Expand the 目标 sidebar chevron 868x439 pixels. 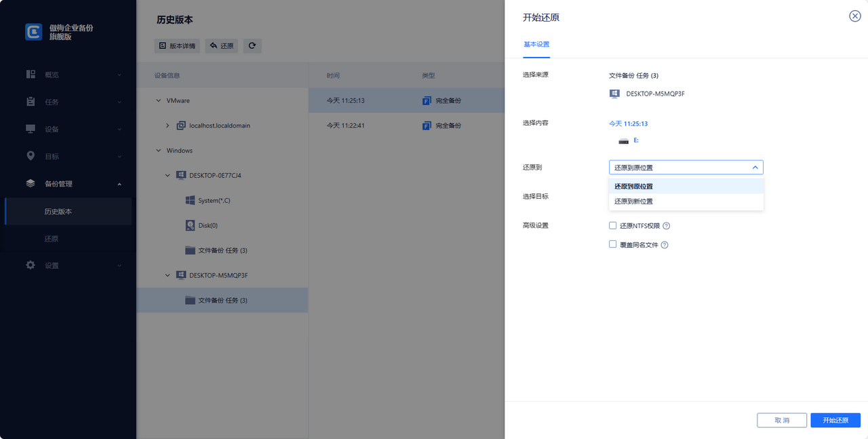pos(119,157)
